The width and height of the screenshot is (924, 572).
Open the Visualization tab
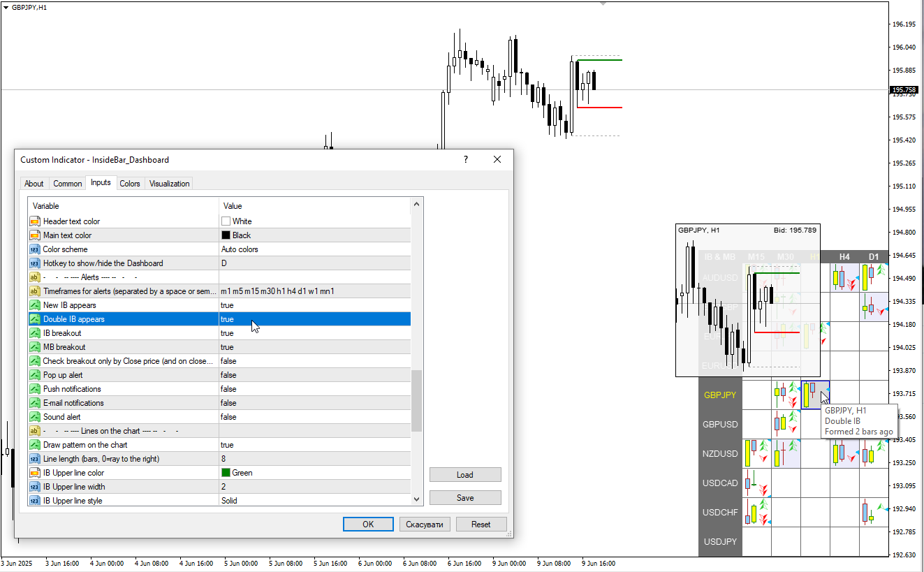169,184
